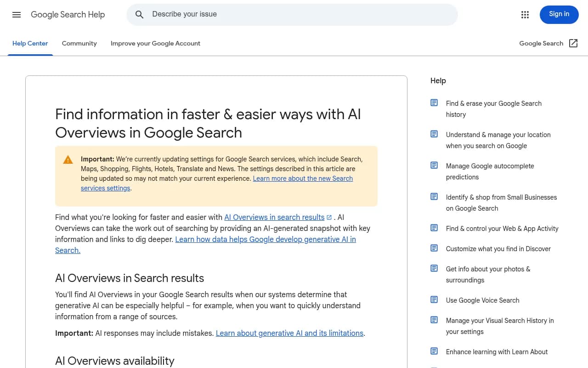The height and width of the screenshot is (368, 588).
Task: Open Google Search Help title link
Action: pyautogui.click(x=68, y=15)
